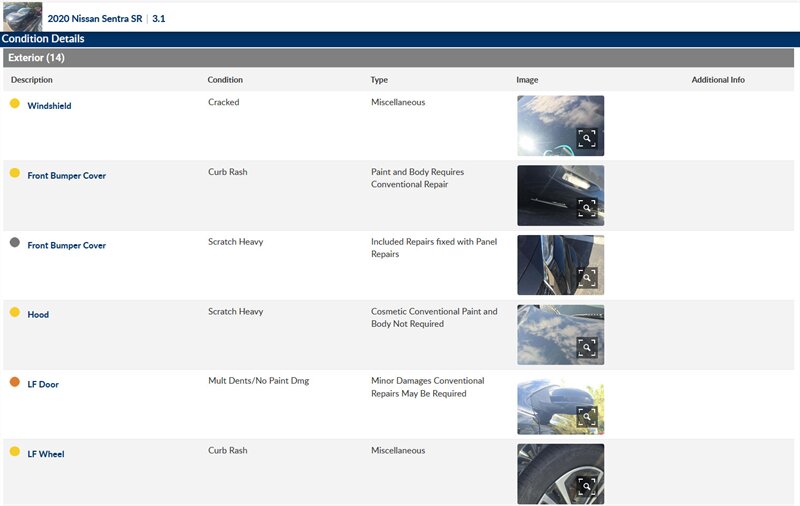Click magnify icon on Curb Rash bumper image

coord(587,208)
